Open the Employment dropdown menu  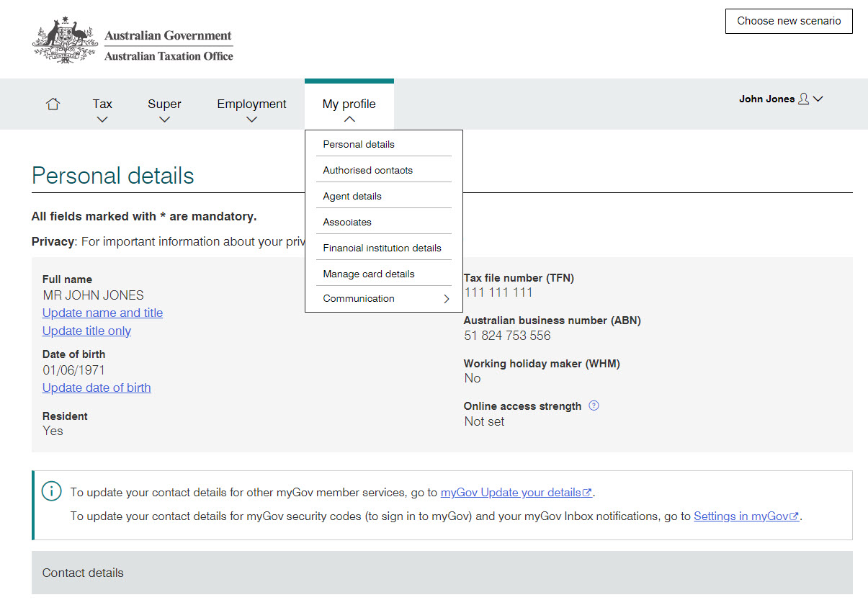251,110
